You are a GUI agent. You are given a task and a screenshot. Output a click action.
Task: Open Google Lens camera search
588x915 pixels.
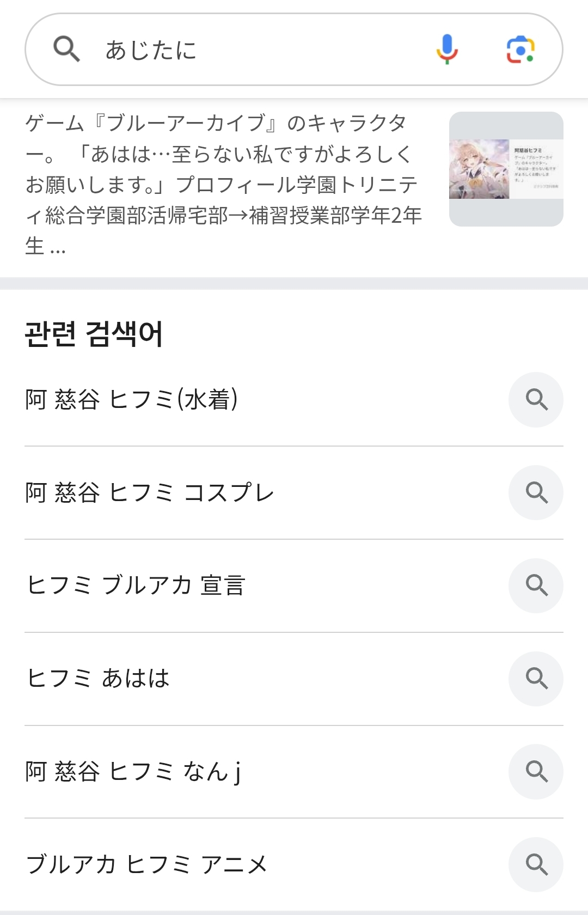(520, 50)
